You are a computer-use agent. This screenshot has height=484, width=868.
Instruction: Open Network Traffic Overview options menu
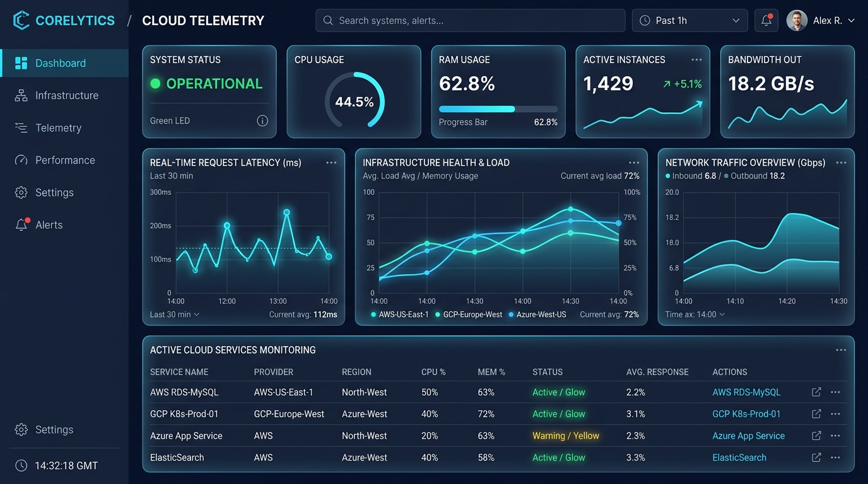pyautogui.click(x=841, y=163)
